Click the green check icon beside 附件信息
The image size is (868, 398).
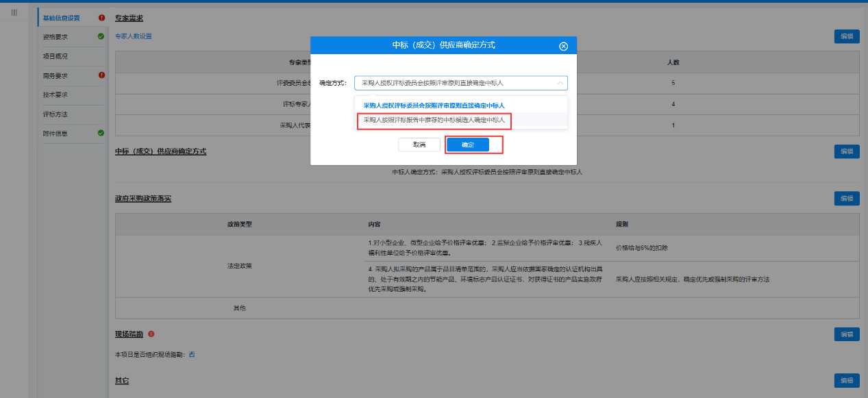click(101, 133)
